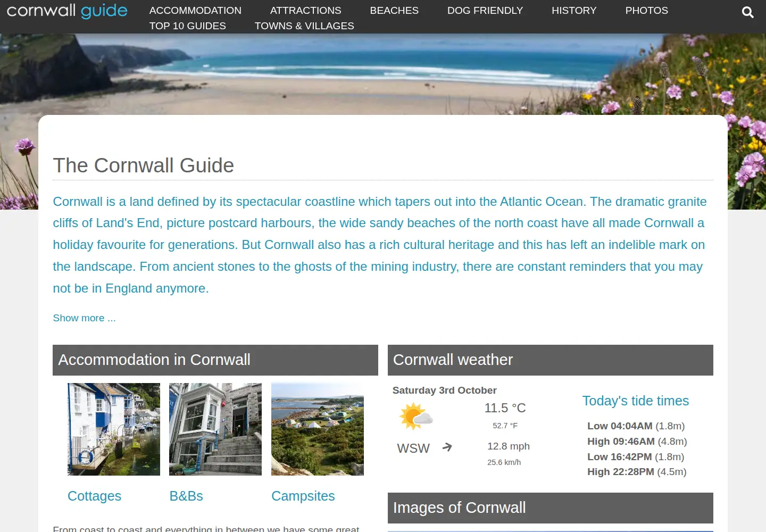Click the Low 04:04AM tide entry
Image resolution: width=766 pixels, height=532 pixels.
636,426
